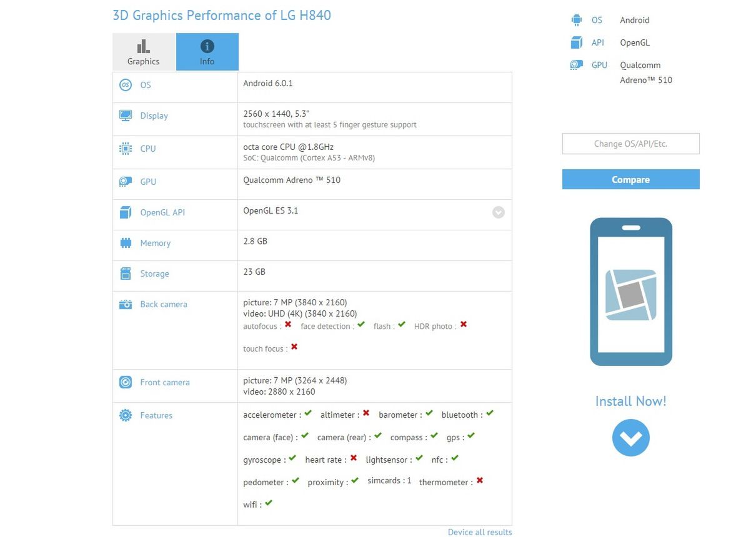Click the accelerometer green checkmark
756x537 pixels.
tap(308, 413)
